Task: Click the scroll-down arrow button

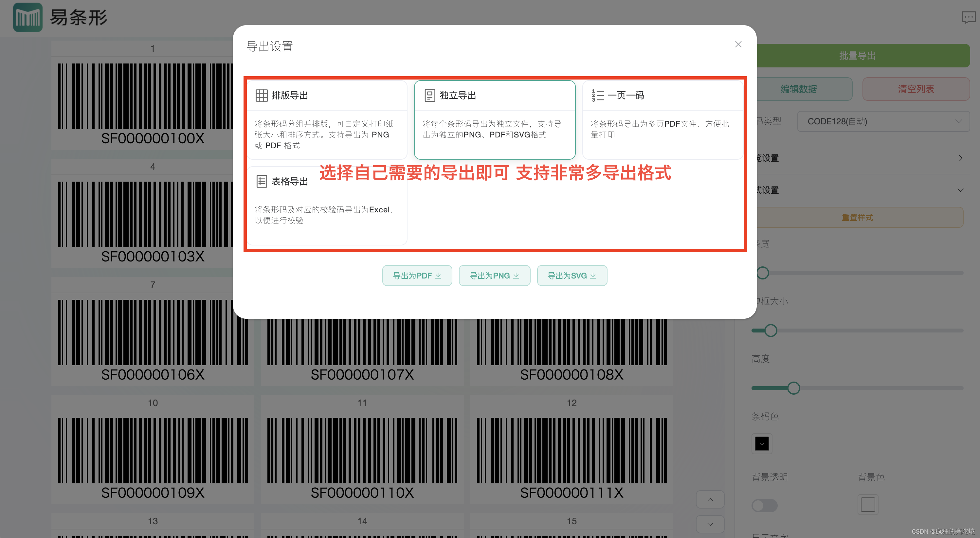Action: [x=710, y=524]
